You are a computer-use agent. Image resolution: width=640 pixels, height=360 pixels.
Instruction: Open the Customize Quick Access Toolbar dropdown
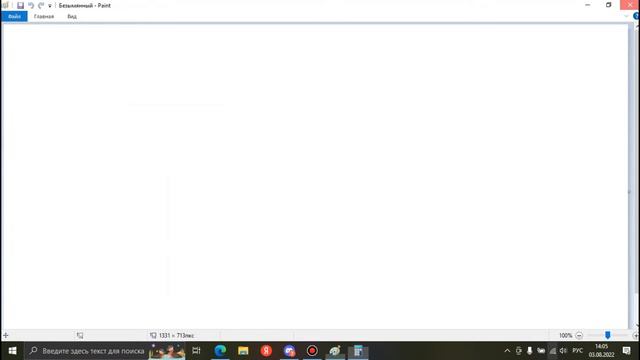(x=50, y=6)
